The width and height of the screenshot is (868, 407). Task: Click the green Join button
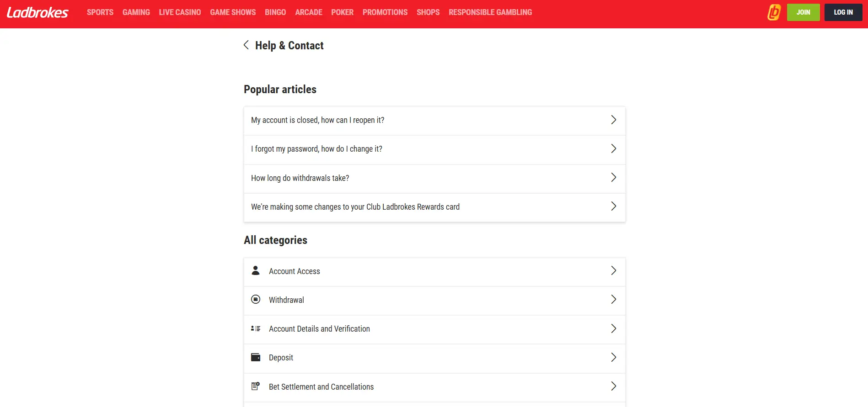803,12
